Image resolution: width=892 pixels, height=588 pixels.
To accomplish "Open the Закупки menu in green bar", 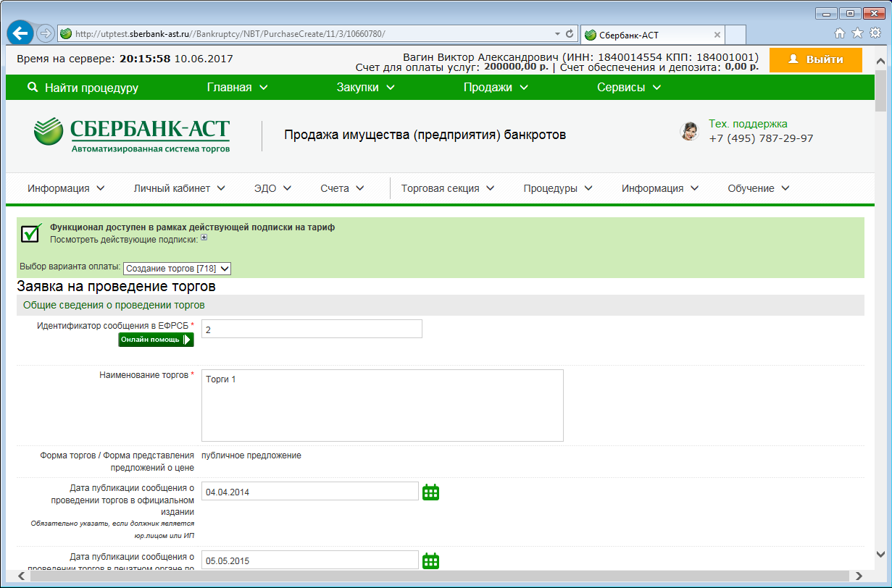I will coord(365,88).
